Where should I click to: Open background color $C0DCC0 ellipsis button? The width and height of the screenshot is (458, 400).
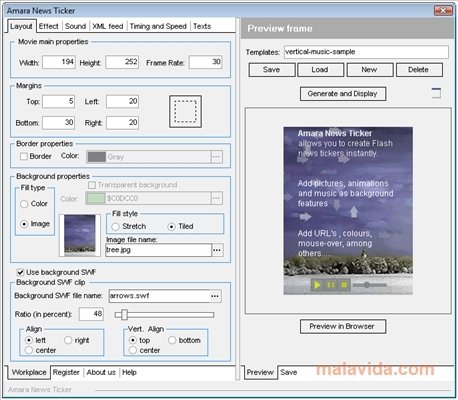coord(217,198)
